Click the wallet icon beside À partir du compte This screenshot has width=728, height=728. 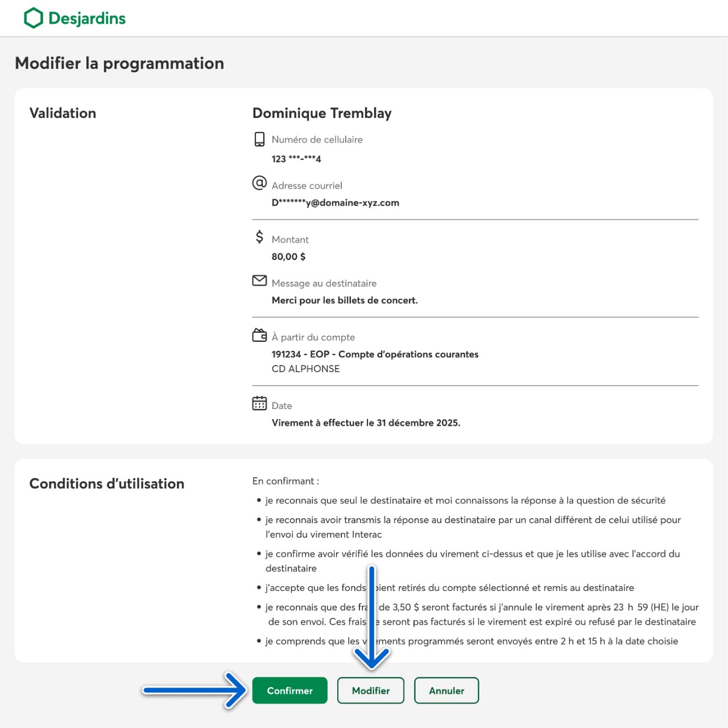(259, 335)
